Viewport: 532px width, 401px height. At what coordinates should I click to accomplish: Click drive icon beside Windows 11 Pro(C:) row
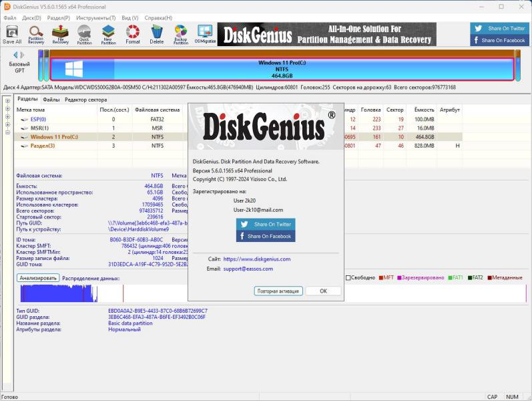(x=25, y=137)
